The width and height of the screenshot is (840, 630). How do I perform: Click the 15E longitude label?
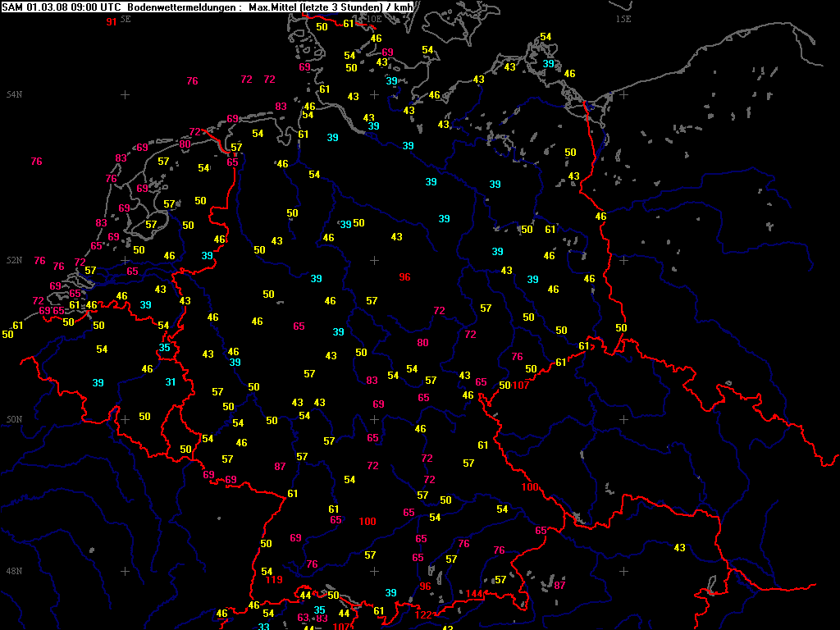(623, 18)
